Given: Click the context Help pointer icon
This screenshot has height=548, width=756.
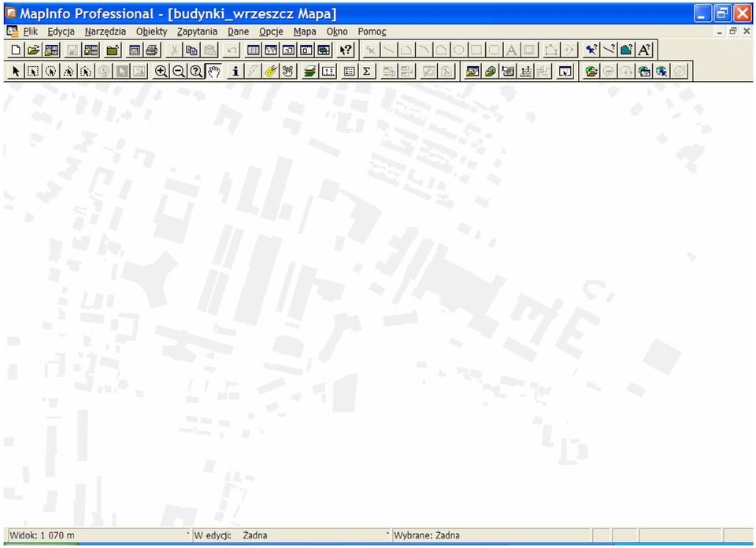Looking at the screenshot, I should click(345, 50).
